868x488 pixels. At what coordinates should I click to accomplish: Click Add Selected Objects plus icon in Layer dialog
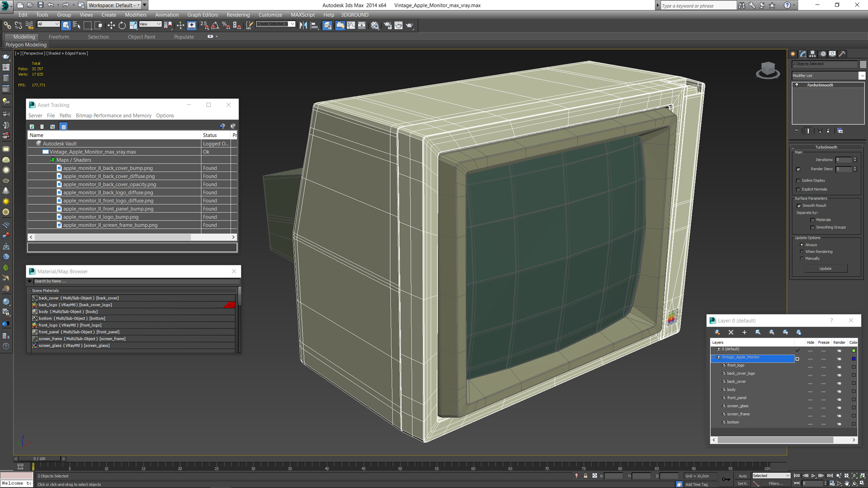click(x=745, y=333)
